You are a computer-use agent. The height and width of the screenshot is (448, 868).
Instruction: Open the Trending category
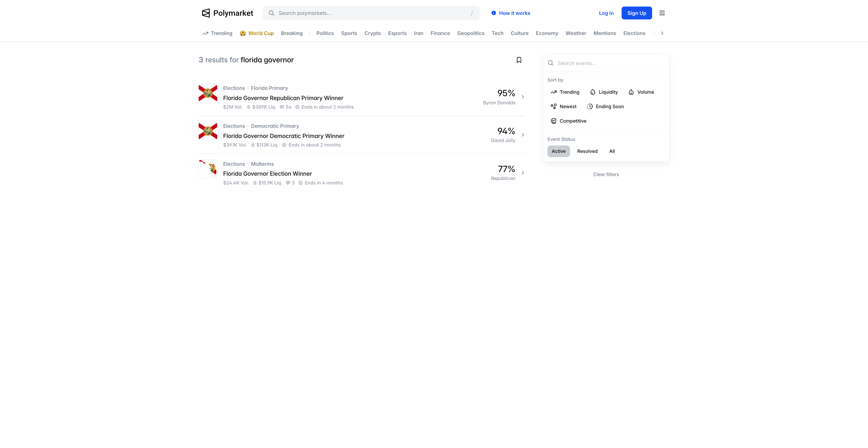pos(217,33)
